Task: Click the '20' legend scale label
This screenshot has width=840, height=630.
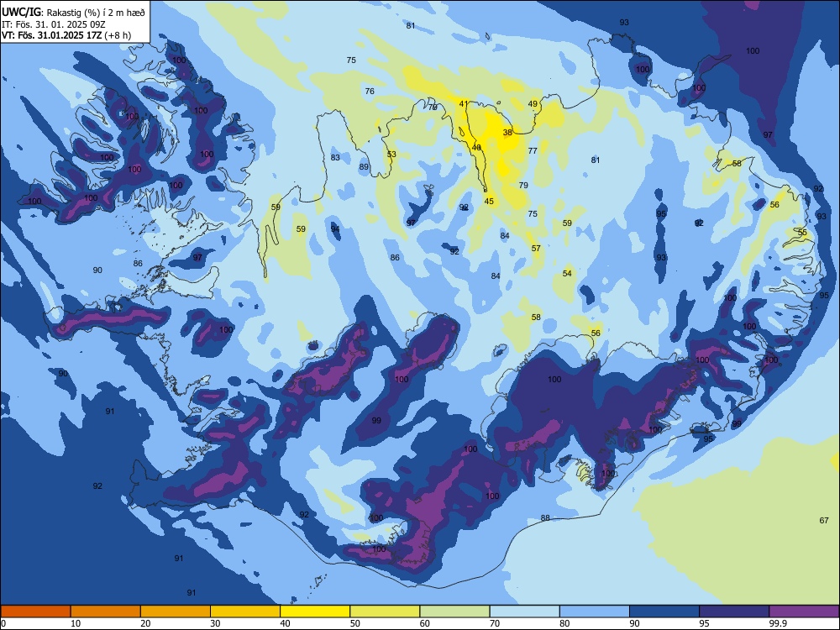Action: (145, 623)
